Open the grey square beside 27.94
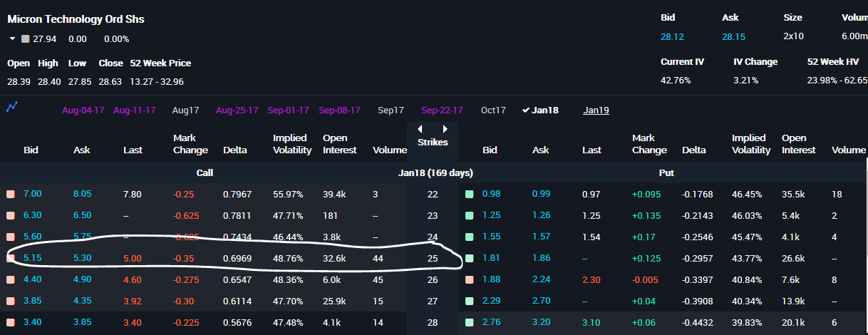 [26, 38]
